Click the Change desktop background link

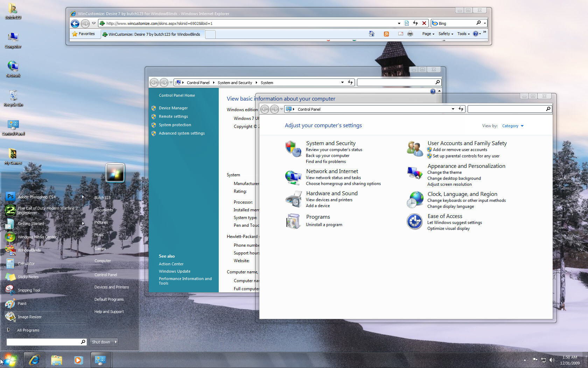coord(454,178)
